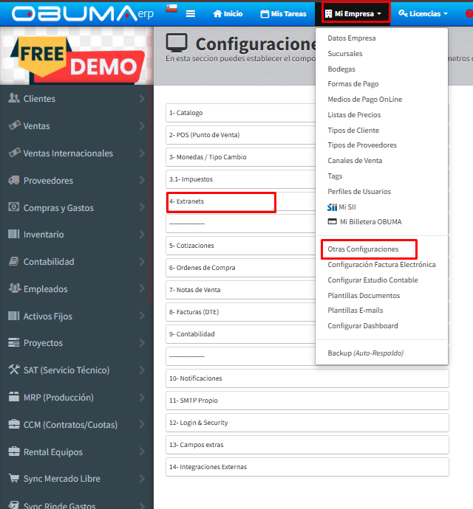
Task: Click the Mi Billetera OBUMA wallet icon
Action: click(x=332, y=221)
